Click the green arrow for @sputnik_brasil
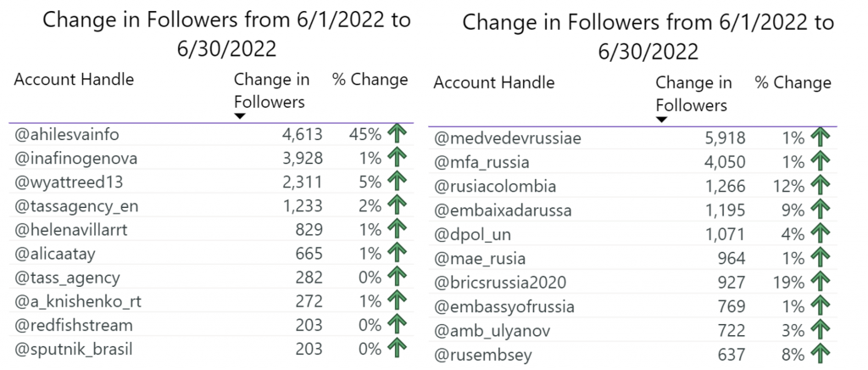The image size is (868, 370). point(397,349)
